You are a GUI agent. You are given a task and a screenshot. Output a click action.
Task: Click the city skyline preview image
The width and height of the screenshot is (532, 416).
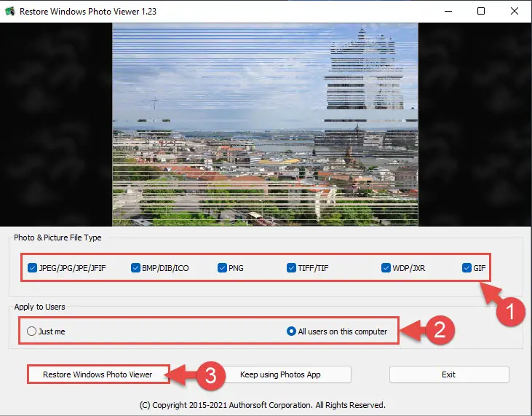click(x=266, y=125)
